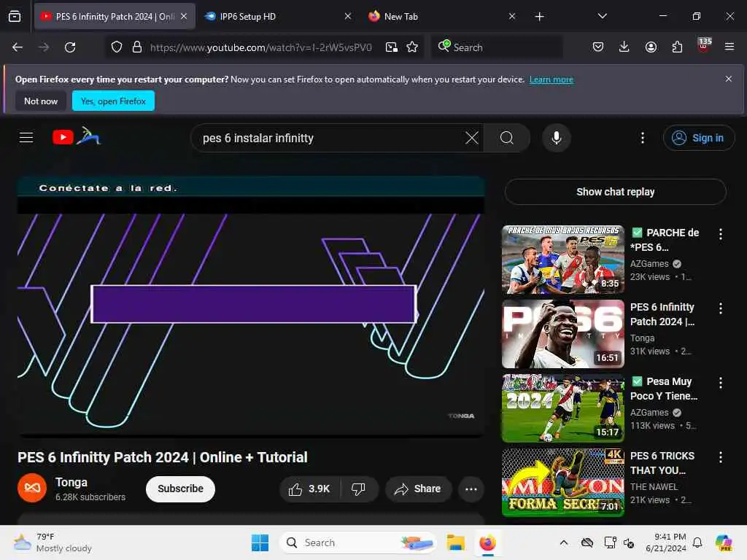This screenshot has width=747, height=560.
Task: Open options menu for PARCHE de PES 6 video
Action: click(720, 234)
